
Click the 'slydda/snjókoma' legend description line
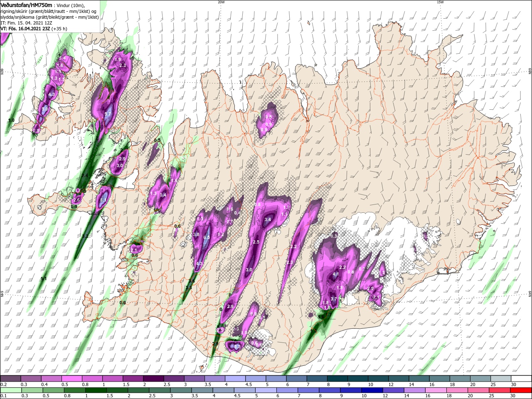tap(50, 17)
